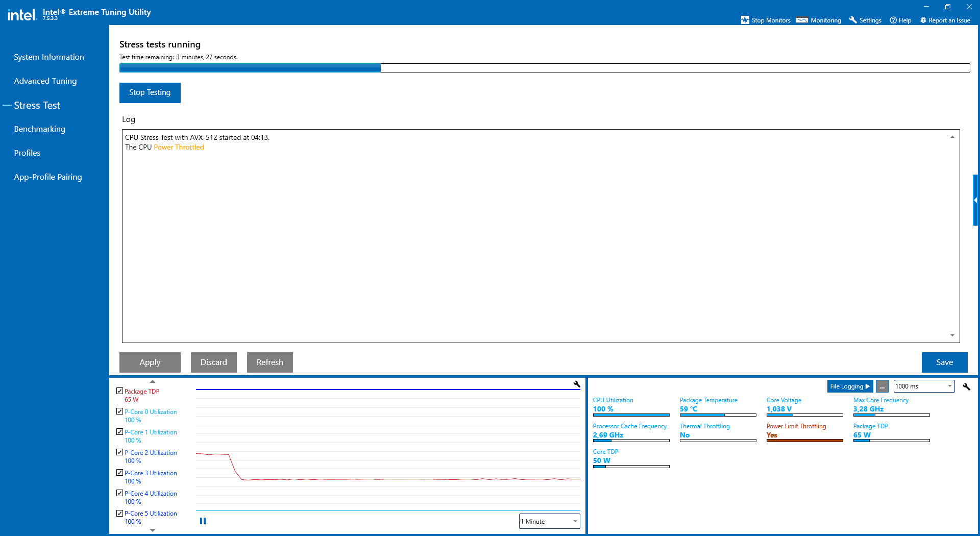980x536 pixels.
Task: Go to Benchmarking section
Action: (40, 129)
